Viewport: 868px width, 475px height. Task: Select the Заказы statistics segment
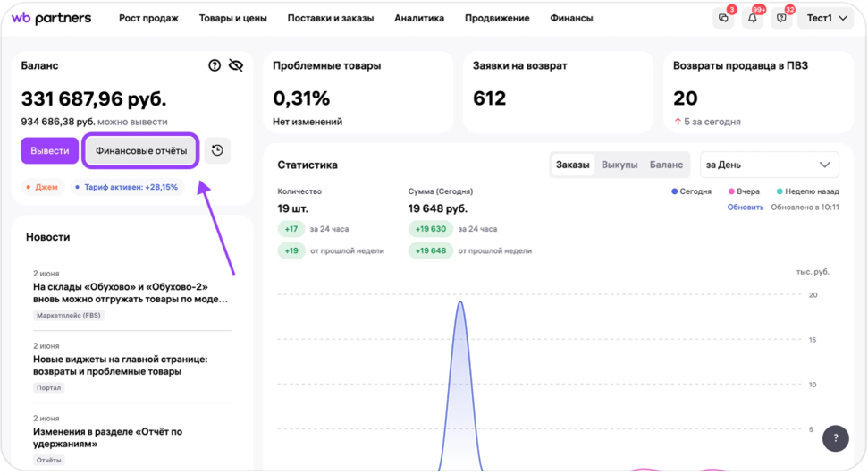(x=573, y=165)
